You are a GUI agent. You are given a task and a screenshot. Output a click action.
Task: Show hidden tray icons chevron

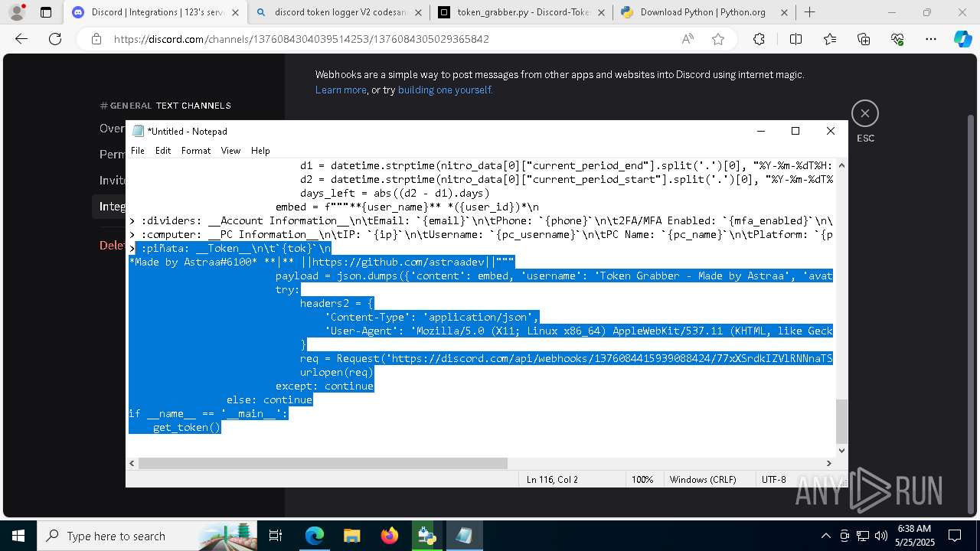point(825,536)
